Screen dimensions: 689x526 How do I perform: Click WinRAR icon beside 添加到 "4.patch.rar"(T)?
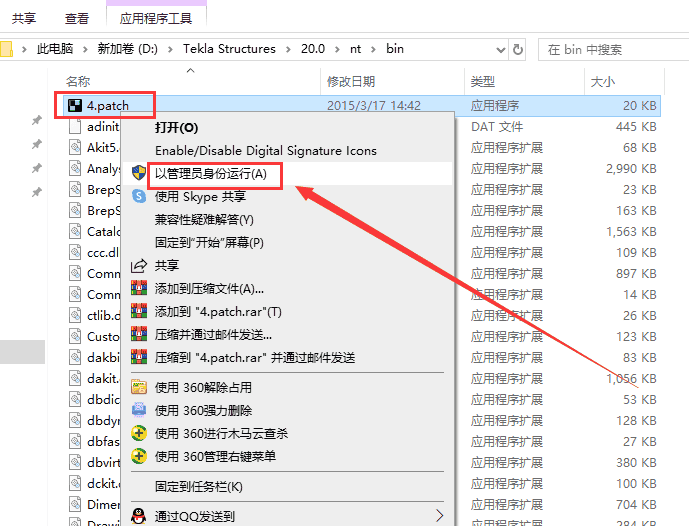tap(139, 311)
